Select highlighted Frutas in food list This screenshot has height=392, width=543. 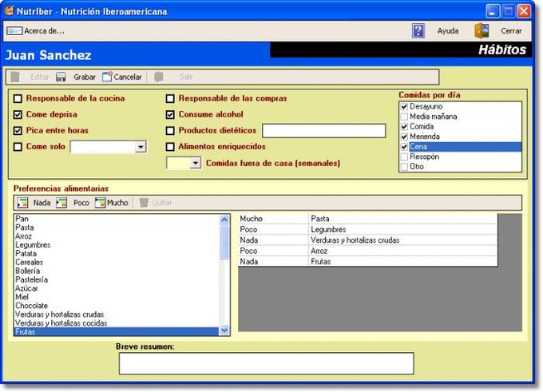pyautogui.click(x=117, y=332)
